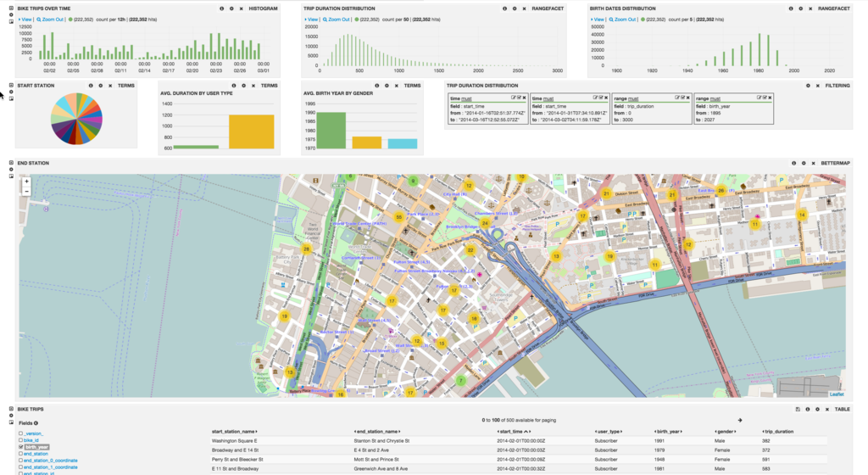Remove the Birth Dates Distribution panel

[x=810, y=8]
